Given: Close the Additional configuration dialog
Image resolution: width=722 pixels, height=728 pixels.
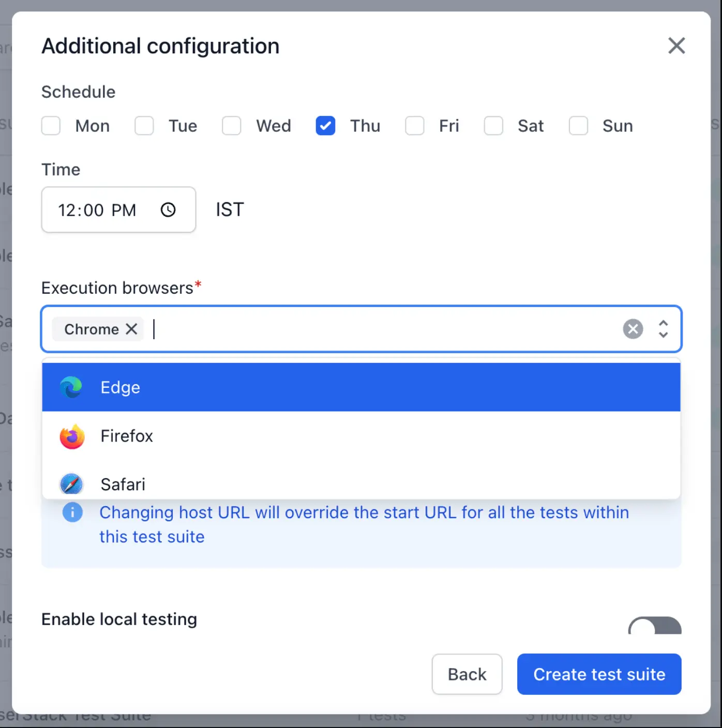Looking at the screenshot, I should [x=676, y=45].
